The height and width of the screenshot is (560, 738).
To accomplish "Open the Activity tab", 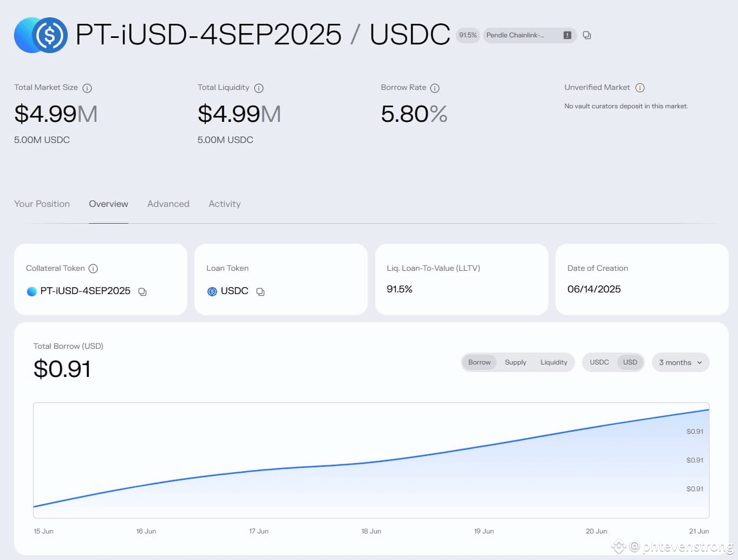I will point(225,204).
